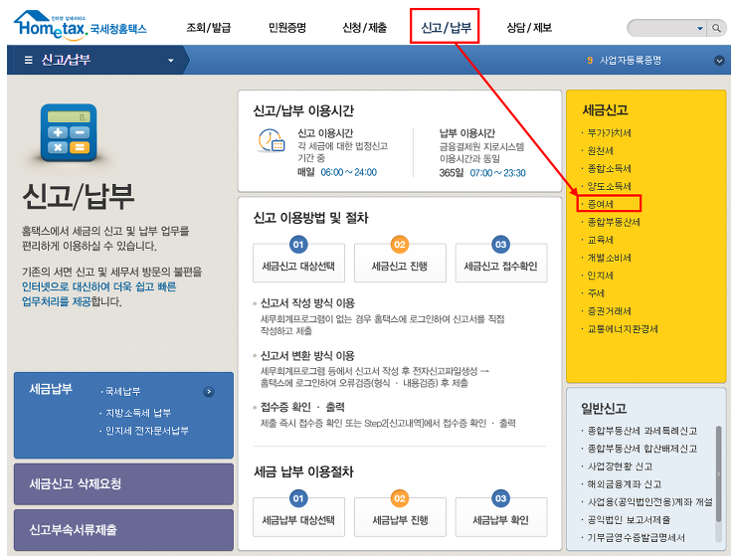Open the search box dropdown arrow
737x560 pixels.
click(700, 29)
